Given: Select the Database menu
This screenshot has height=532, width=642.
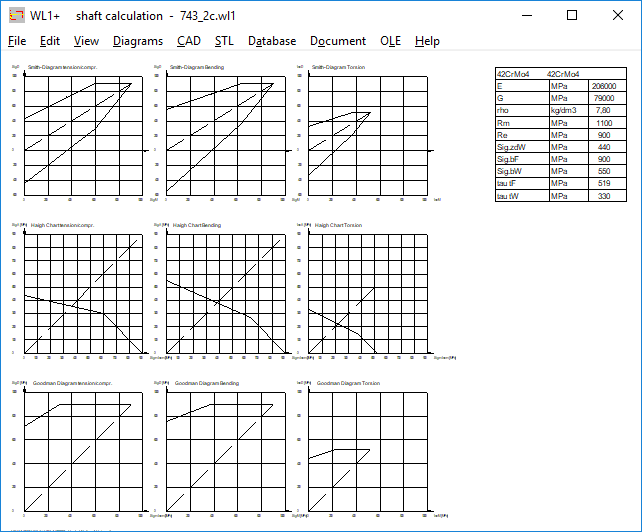Looking at the screenshot, I should [272, 41].
